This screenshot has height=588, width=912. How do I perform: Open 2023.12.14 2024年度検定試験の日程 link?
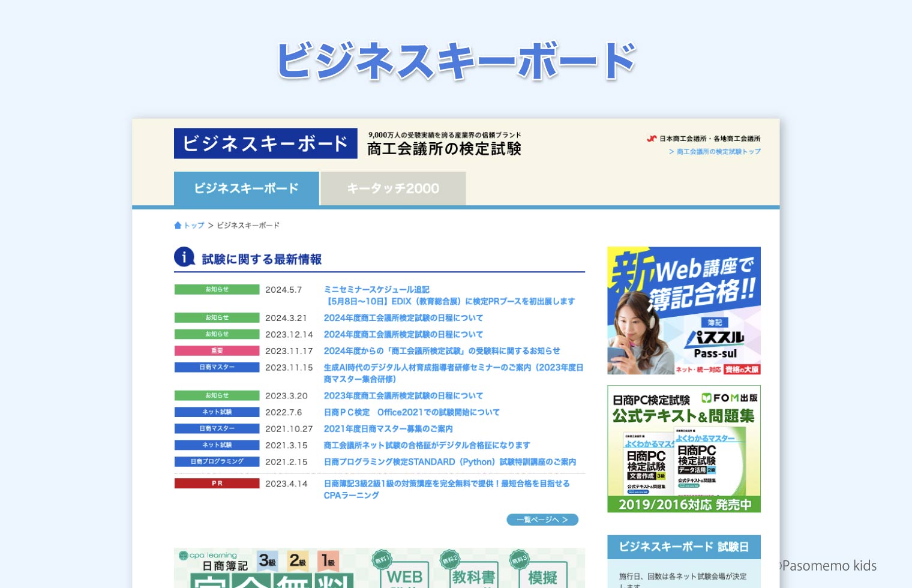tap(403, 335)
